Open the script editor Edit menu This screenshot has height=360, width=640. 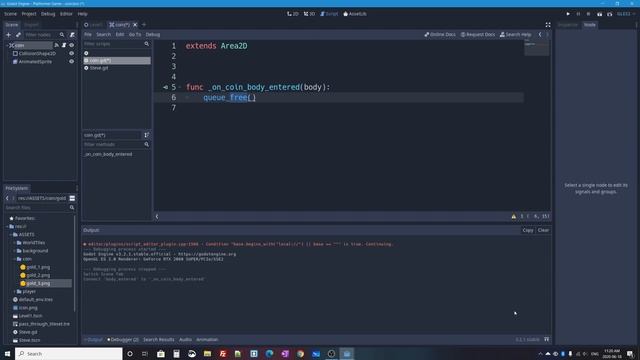(x=120, y=35)
